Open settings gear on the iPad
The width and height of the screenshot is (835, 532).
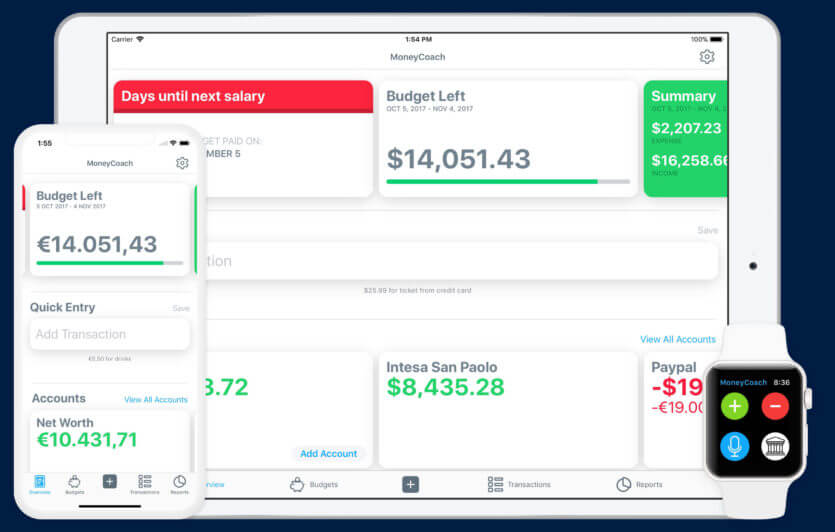707,57
